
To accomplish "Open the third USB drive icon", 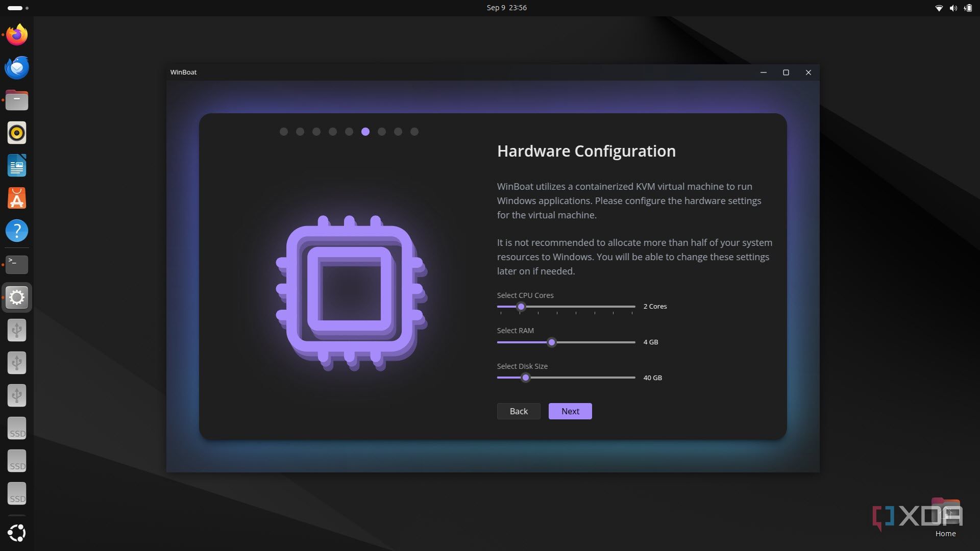I will (x=17, y=395).
